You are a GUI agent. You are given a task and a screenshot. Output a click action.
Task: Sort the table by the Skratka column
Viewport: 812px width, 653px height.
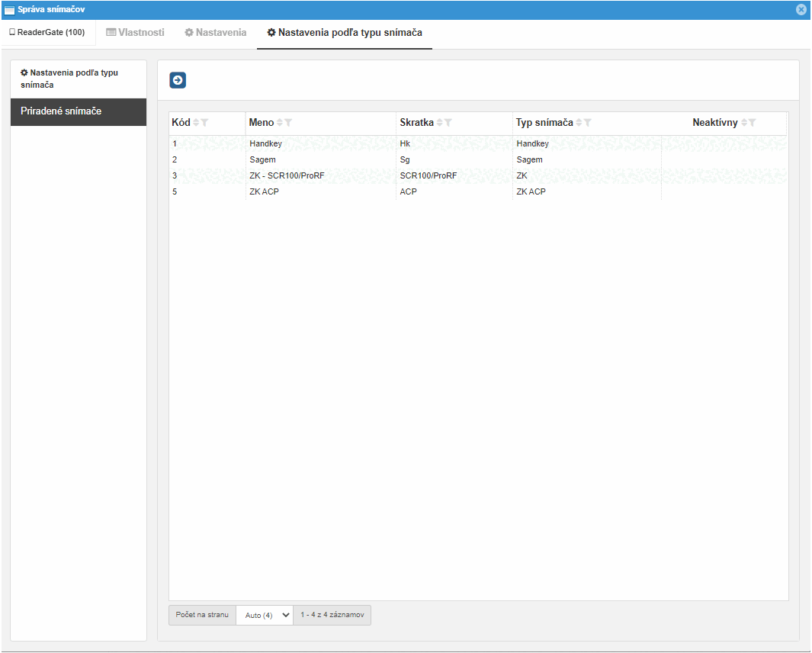click(x=440, y=123)
